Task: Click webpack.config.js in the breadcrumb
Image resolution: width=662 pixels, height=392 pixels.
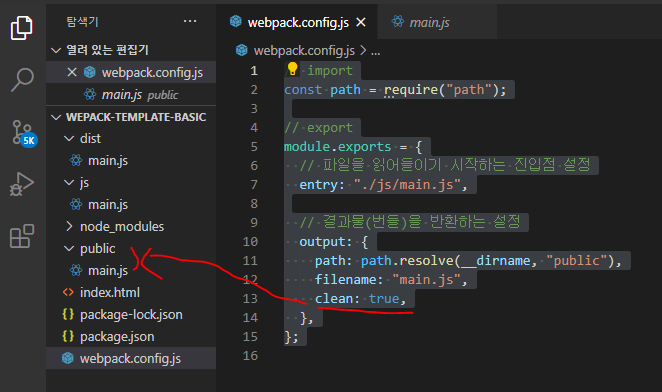Action: tap(304, 51)
